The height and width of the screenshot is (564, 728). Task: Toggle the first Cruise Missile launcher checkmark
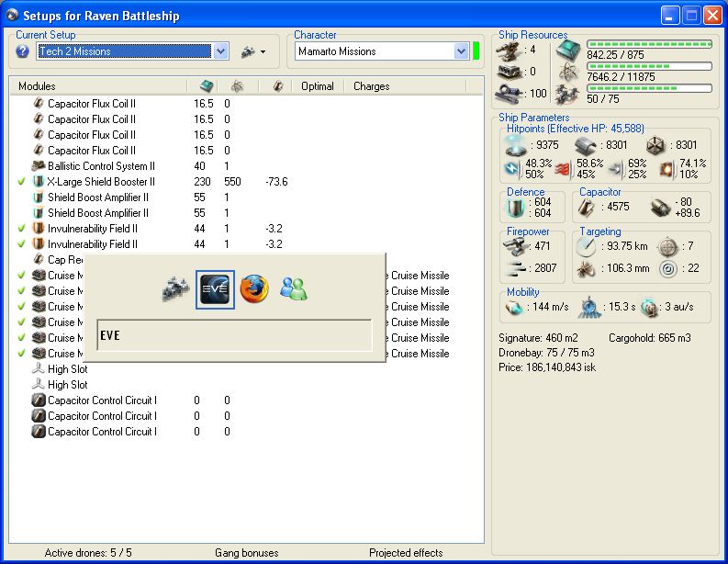[21, 276]
